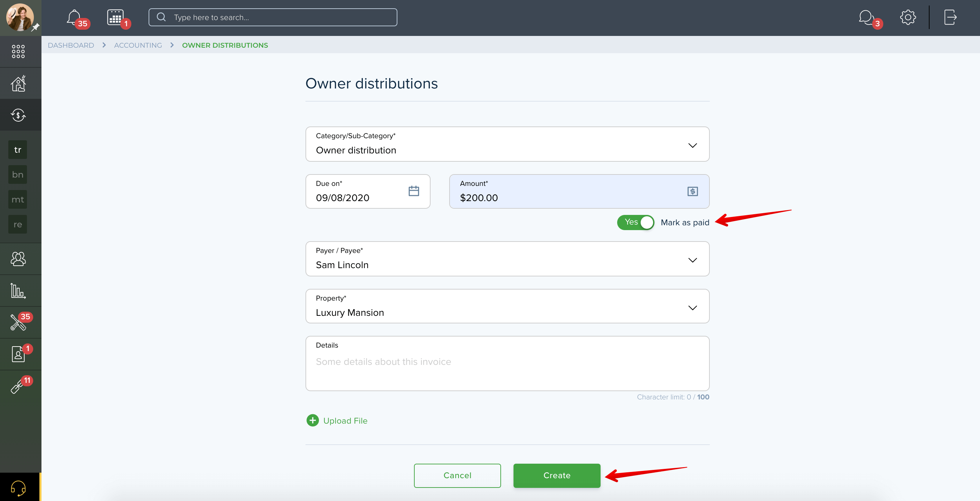Open the settings gear
980x501 pixels.
908,18
